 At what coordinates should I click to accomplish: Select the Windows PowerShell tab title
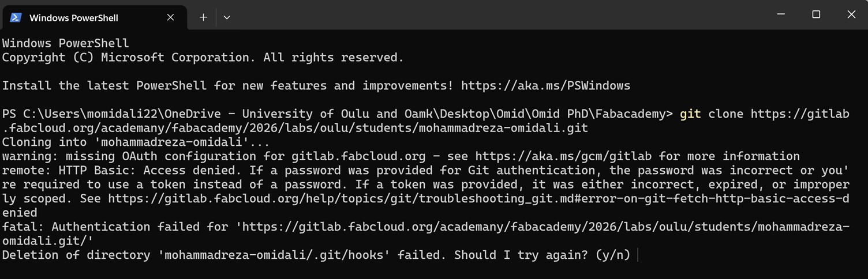coord(74,18)
